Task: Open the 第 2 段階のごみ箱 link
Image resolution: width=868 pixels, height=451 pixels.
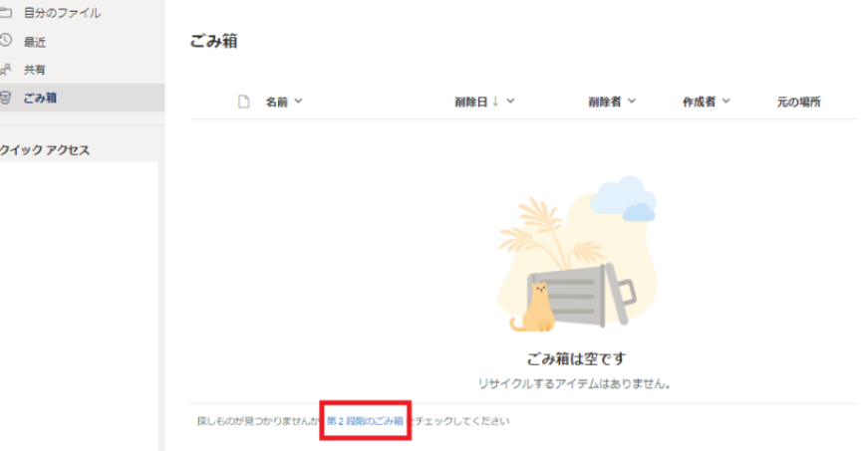Action: (x=365, y=421)
